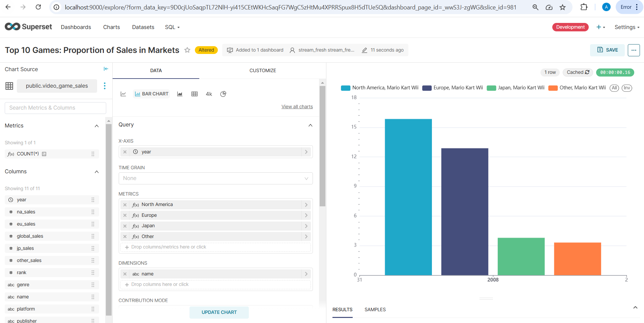Viewport: 644px width, 323px height.
Task: Collapse the Metrics section
Action: [97, 126]
